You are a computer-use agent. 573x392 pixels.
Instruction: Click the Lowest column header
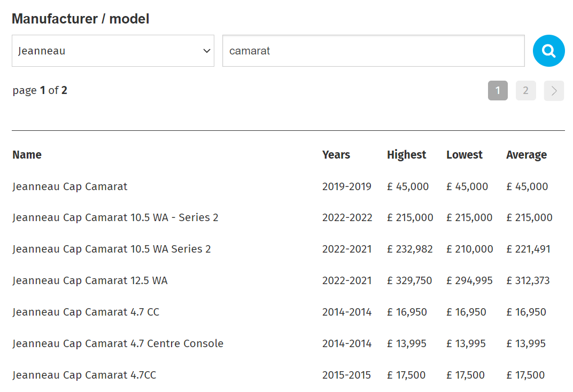coord(464,155)
